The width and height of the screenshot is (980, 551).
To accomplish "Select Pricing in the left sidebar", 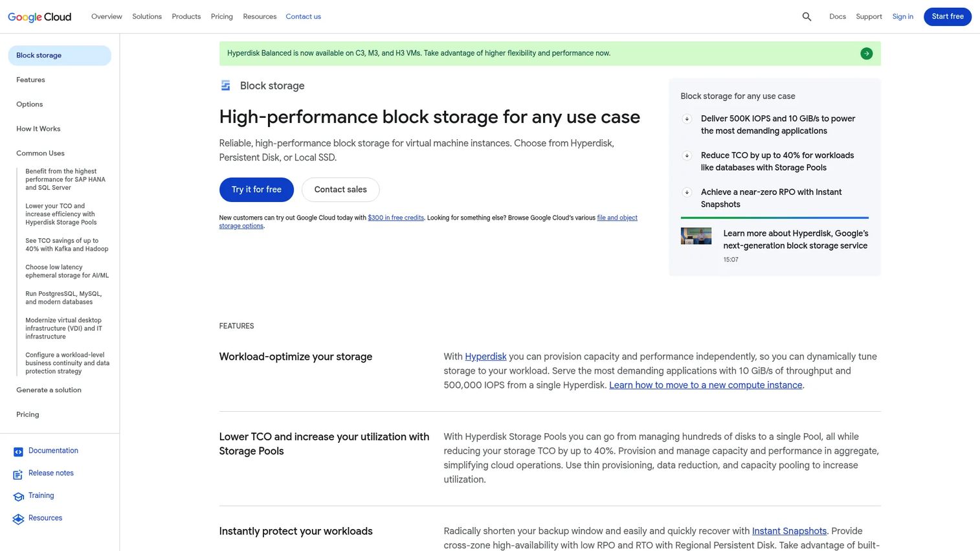I will tap(28, 415).
